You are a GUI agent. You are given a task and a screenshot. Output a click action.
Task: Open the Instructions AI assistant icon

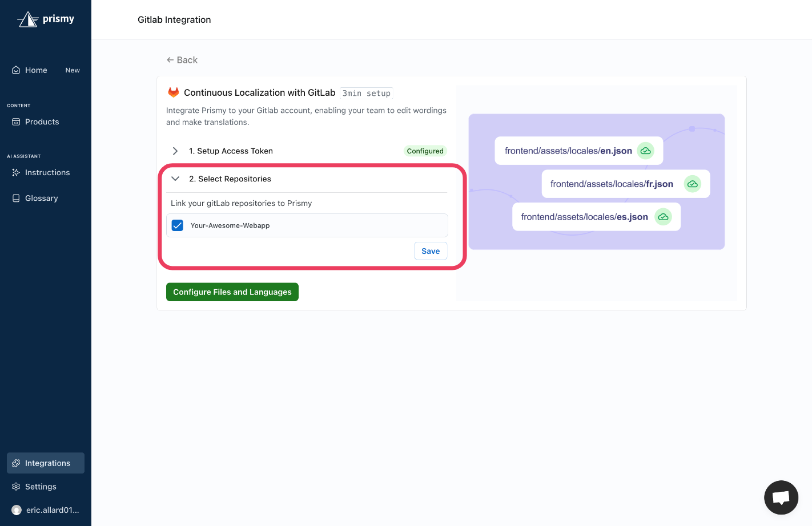[15, 172]
